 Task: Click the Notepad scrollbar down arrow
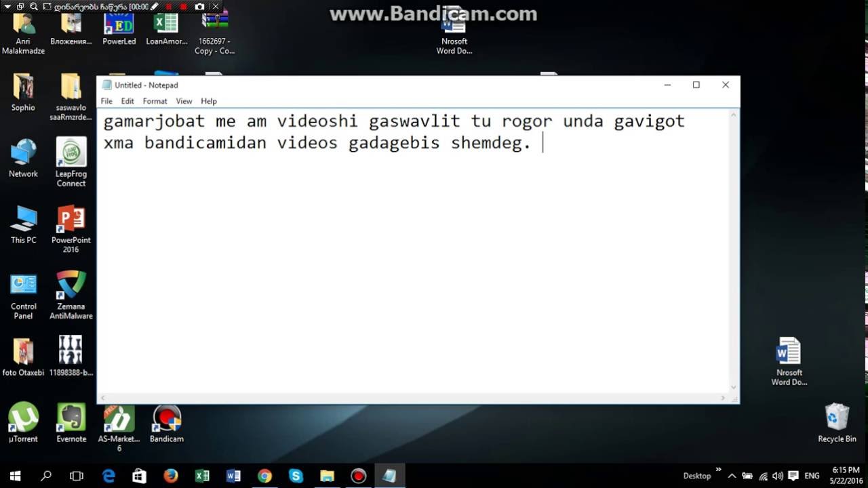734,386
